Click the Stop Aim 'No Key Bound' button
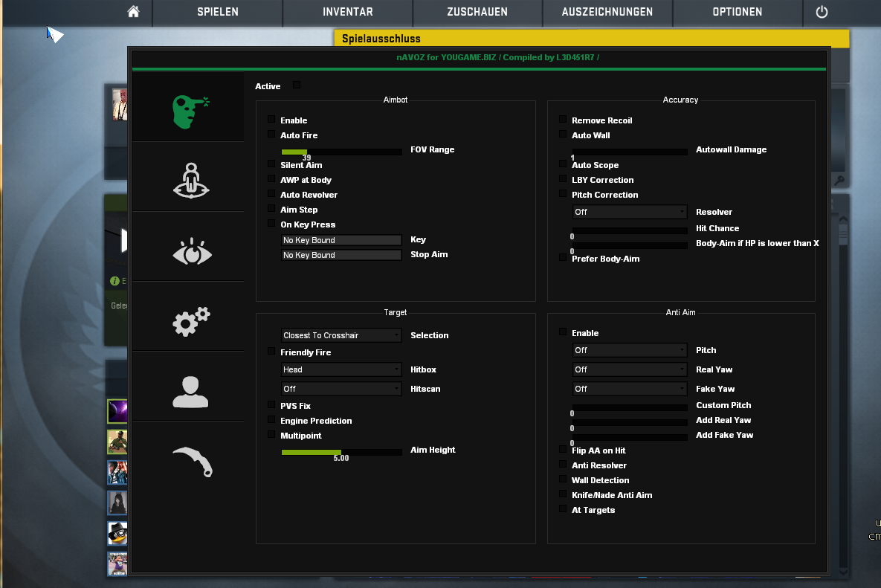 341,255
